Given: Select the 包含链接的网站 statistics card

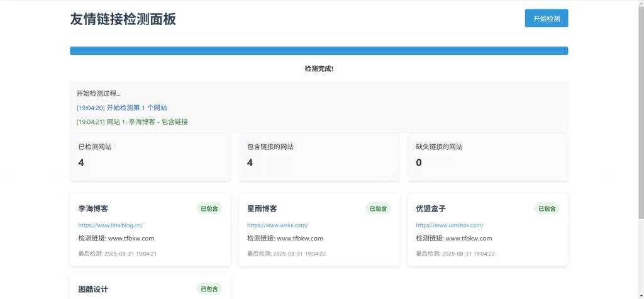Looking at the screenshot, I should coord(319,157).
